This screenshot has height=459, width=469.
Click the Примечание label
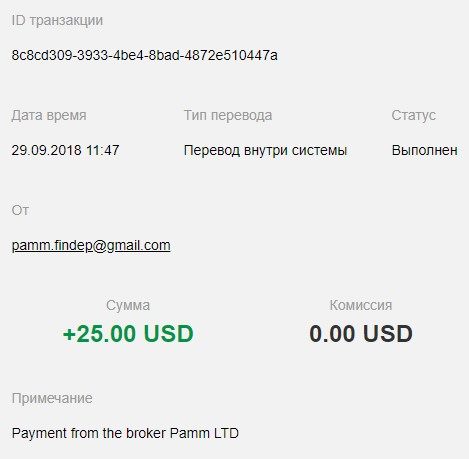pos(52,398)
